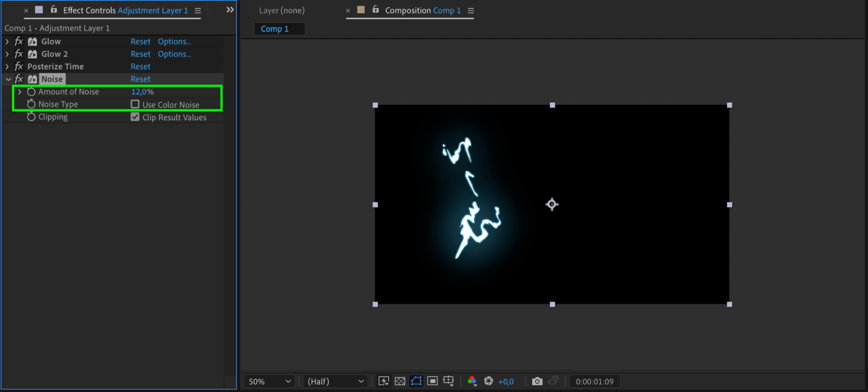Click the effect badge icon beside Glow

click(x=33, y=42)
